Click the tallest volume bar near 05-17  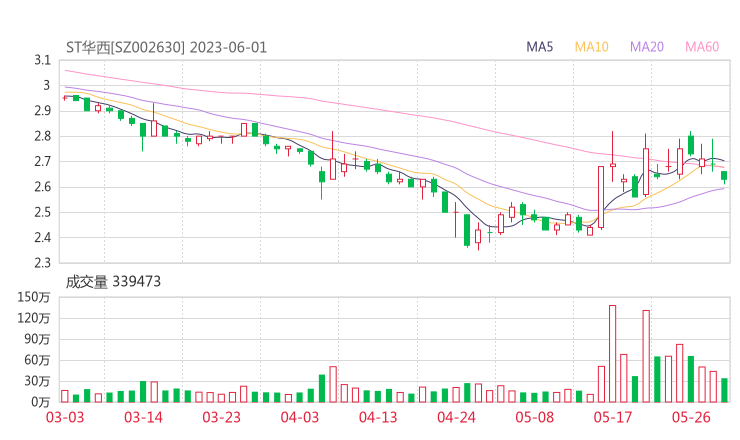tap(613, 354)
